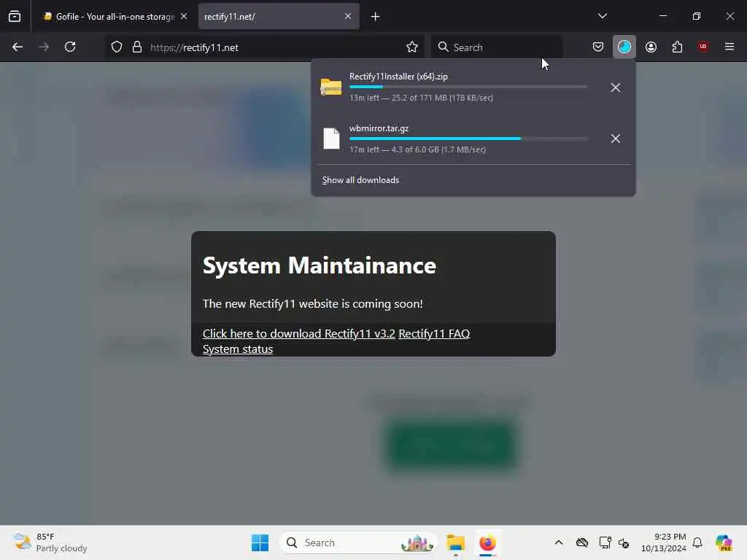The height and width of the screenshot is (560, 747).
Task: Click the OneDrive cloud tray icon
Action: coord(581,542)
